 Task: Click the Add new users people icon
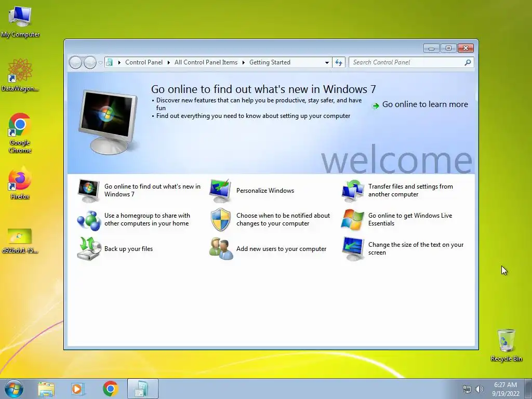click(221, 249)
